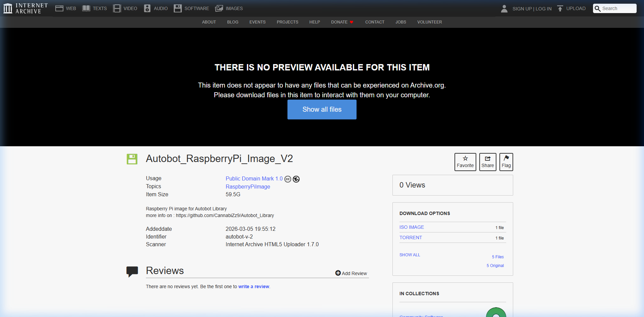The image size is (644, 317).
Task: Open the ABOUT menu item
Action: pyautogui.click(x=209, y=22)
